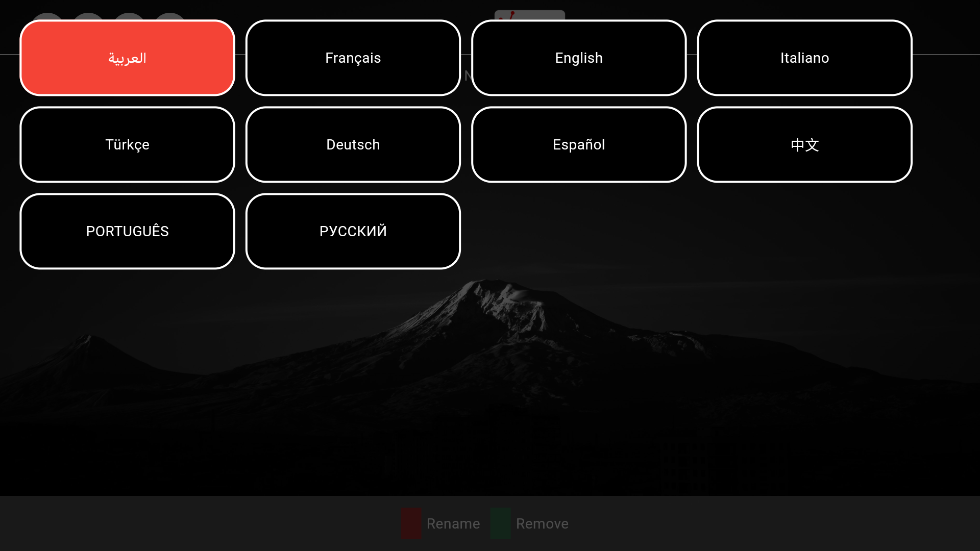Click the Remove action button
Screen dimensions: 980x551
pos(542,523)
